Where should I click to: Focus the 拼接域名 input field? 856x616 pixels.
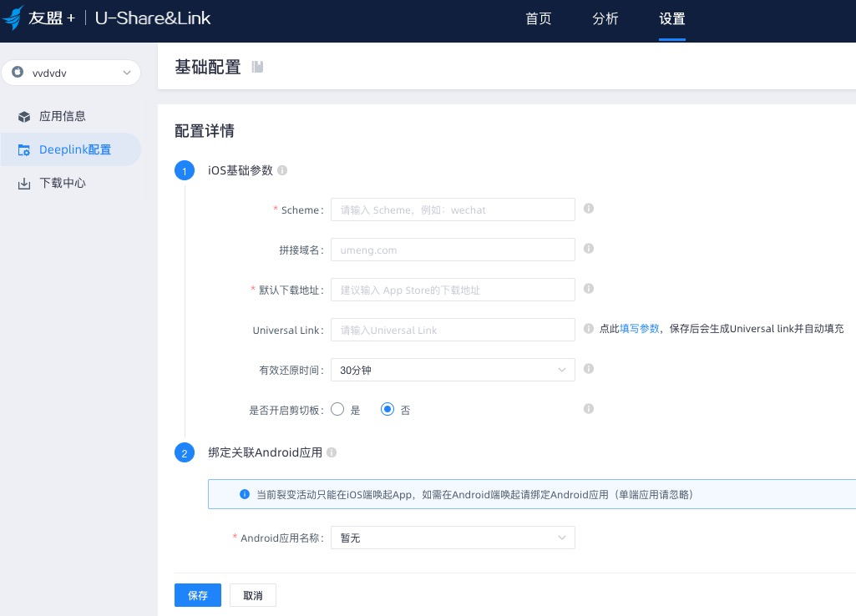coord(453,250)
